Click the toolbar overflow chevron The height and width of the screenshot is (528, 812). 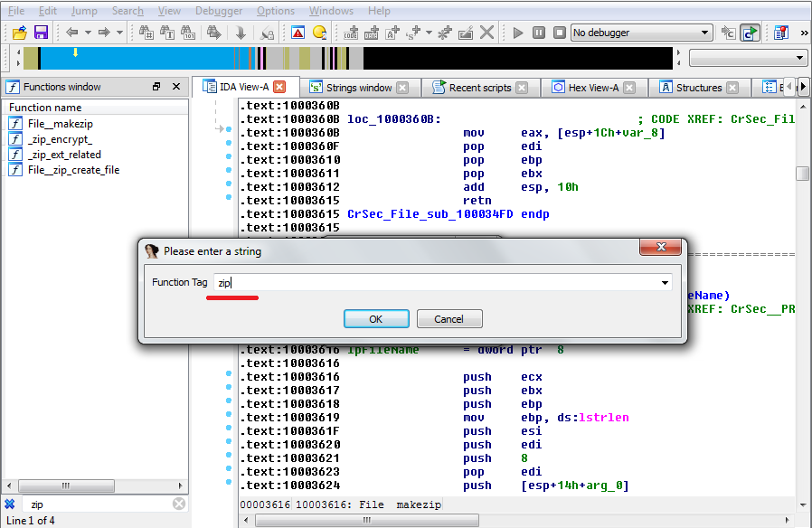804,33
